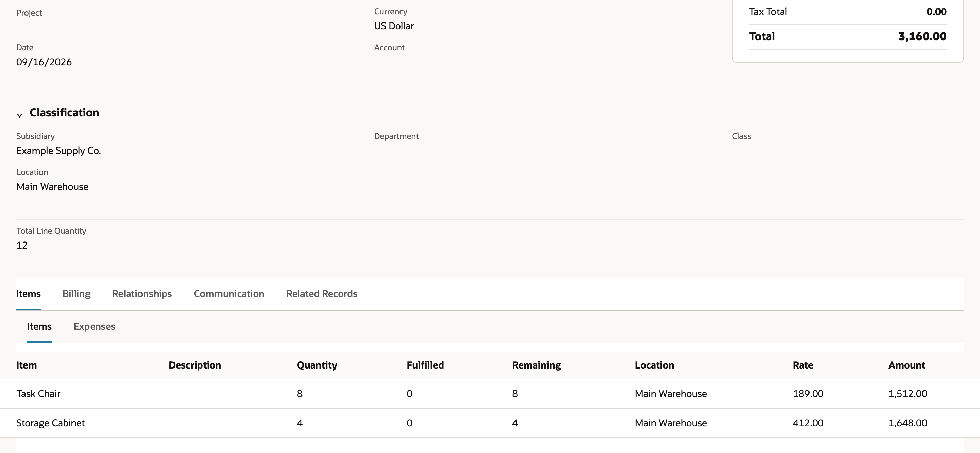Select the Related Records tab
Image resolution: width=980 pixels, height=453 pixels.
[322, 294]
